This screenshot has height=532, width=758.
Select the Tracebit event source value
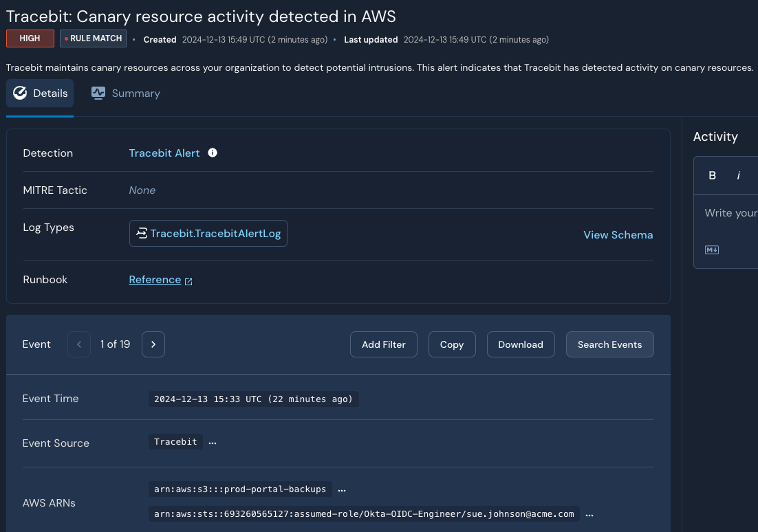point(175,442)
